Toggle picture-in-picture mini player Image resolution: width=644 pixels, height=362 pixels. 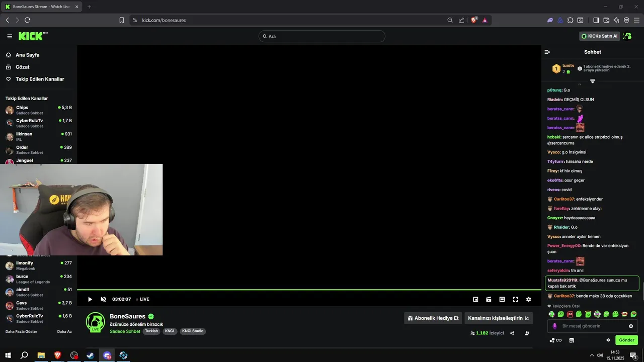[475, 299]
